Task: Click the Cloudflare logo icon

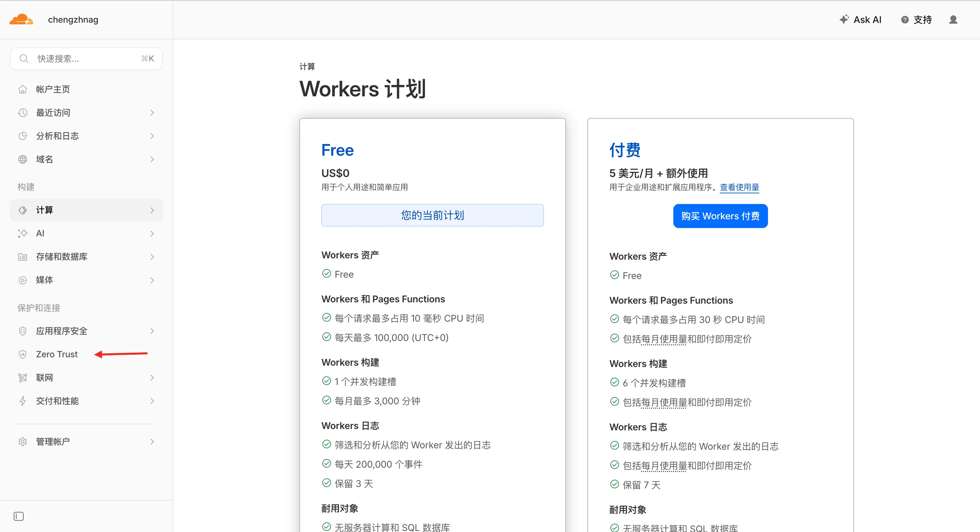Action: coord(21,19)
